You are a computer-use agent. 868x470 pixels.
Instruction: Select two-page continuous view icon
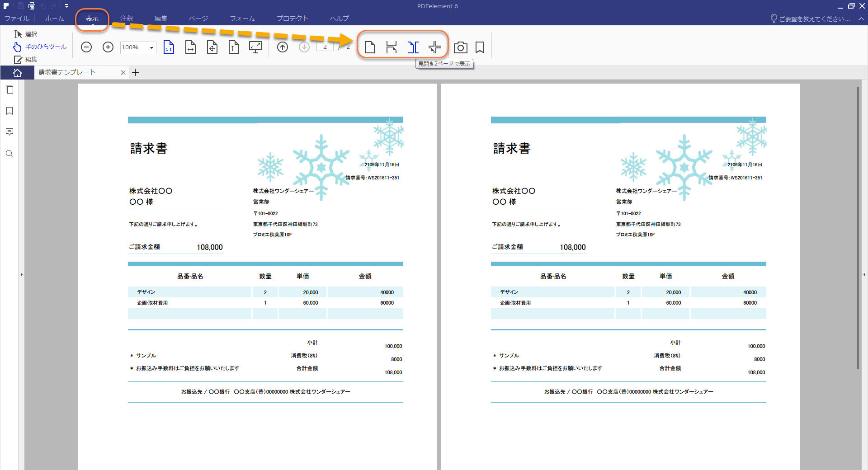[x=435, y=47]
